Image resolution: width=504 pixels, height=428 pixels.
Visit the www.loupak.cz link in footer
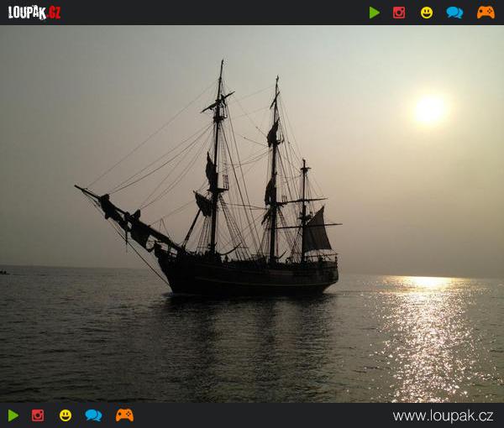click(x=443, y=415)
